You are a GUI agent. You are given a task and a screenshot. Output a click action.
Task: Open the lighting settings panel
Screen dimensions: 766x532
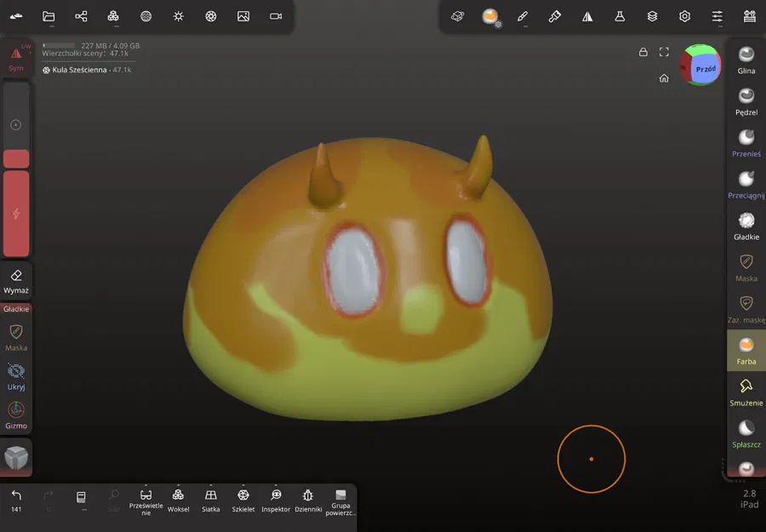(178, 15)
